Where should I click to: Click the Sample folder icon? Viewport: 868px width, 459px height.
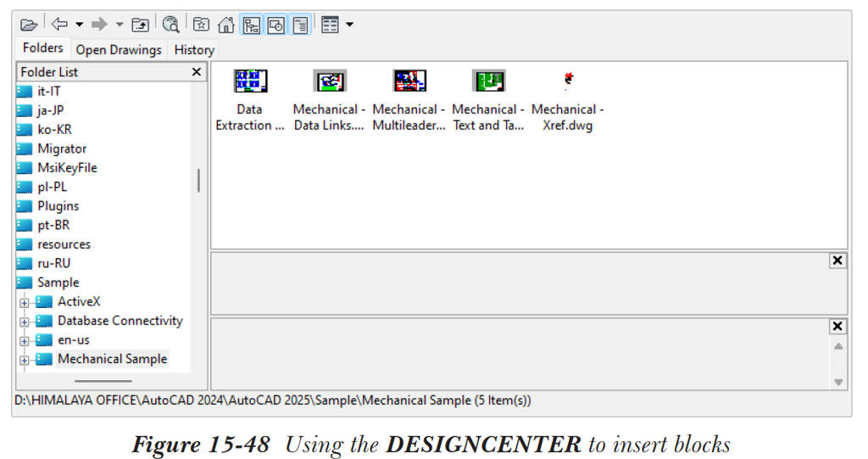25,283
